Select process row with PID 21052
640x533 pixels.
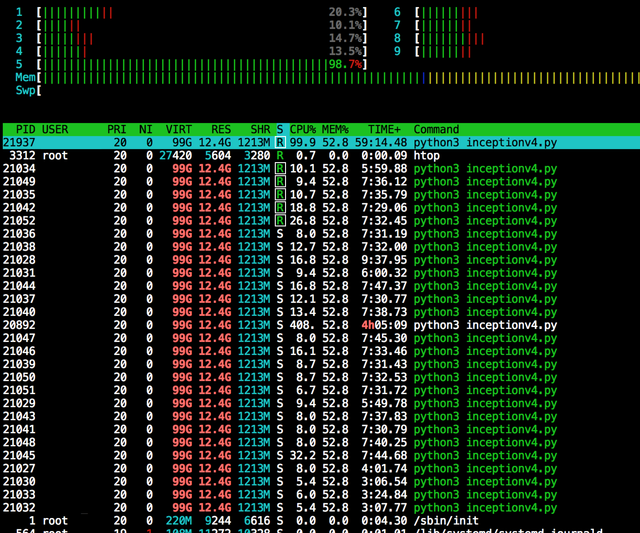click(320, 221)
